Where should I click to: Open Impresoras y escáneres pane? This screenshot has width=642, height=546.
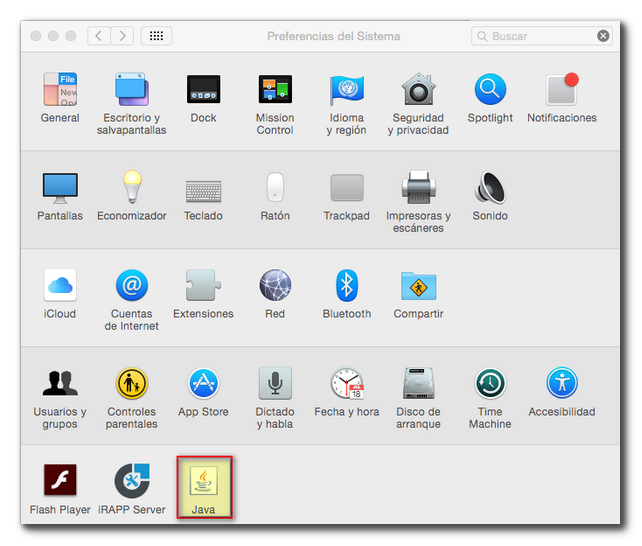(418, 188)
